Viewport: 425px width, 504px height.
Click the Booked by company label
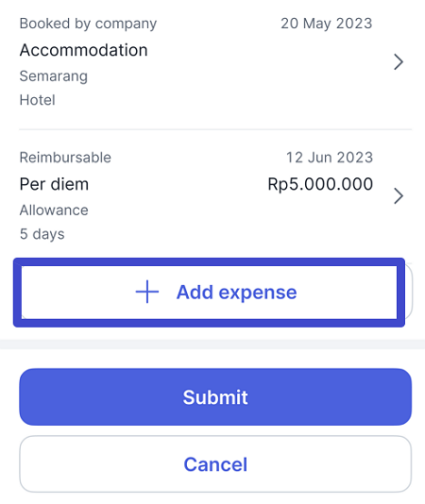coord(88,24)
